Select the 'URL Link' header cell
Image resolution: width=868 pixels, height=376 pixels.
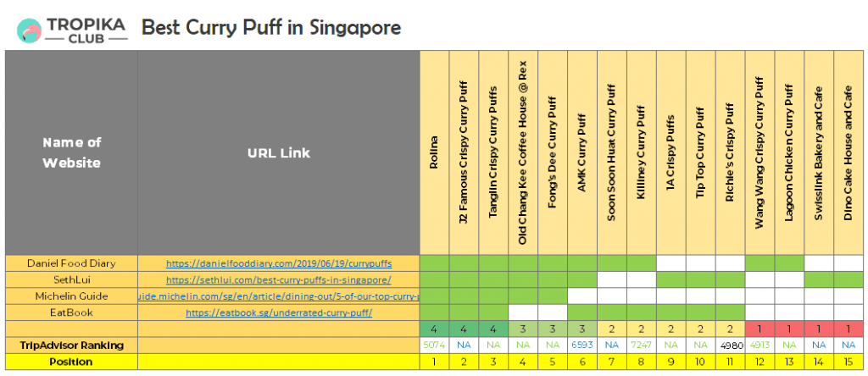coord(279,152)
